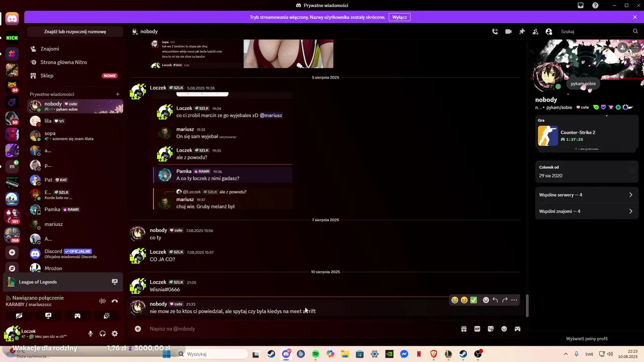Click the @mariusz mention in forwarded message
Screen dimensions: 644x362
point(271,115)
